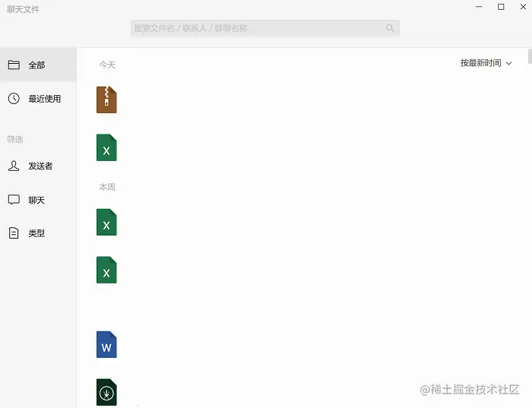Click the chat bubble icon for 聊天
The image size is (532, 408).
[14, 200]
